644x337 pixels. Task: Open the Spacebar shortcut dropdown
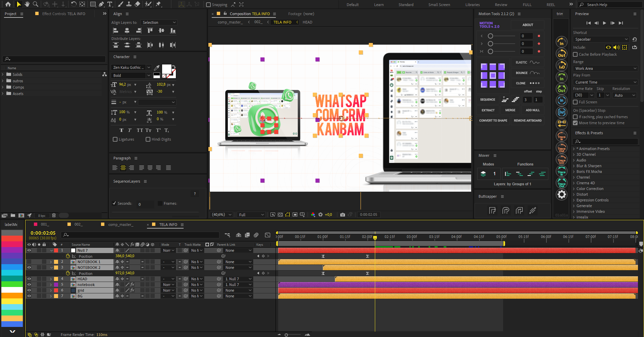[600, 39]
